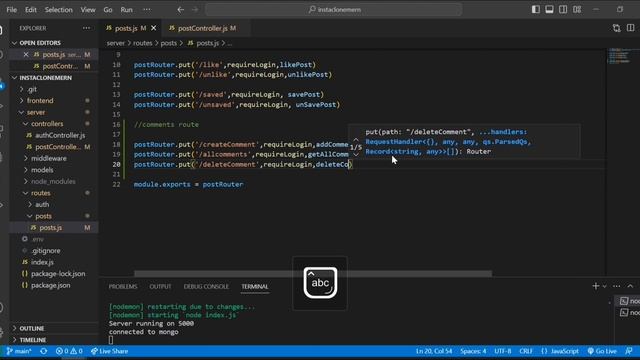Viewport: 640px width, 360px height.
Task: Open the .gitignore file
Action: [46, 251]
